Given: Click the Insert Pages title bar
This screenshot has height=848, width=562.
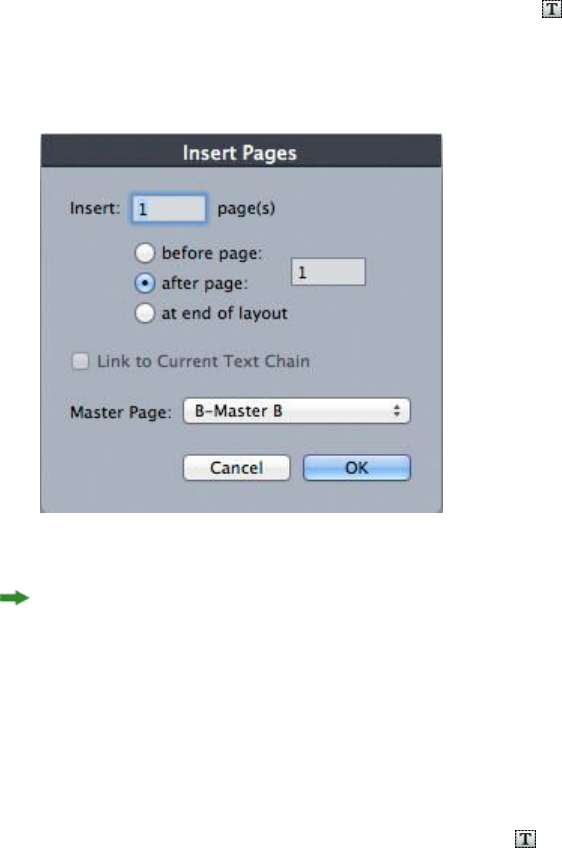Looking at the screenshot, I should 241,151.
